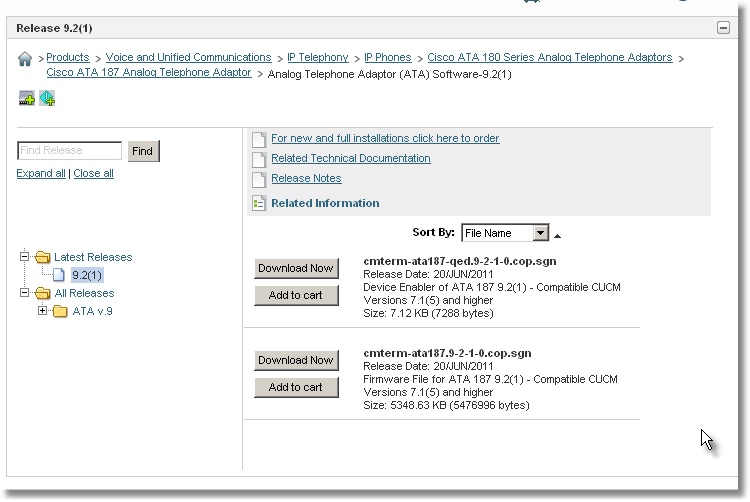Collapse the All Releases tree node
The image size is (750, 502).
click(24, 293)
